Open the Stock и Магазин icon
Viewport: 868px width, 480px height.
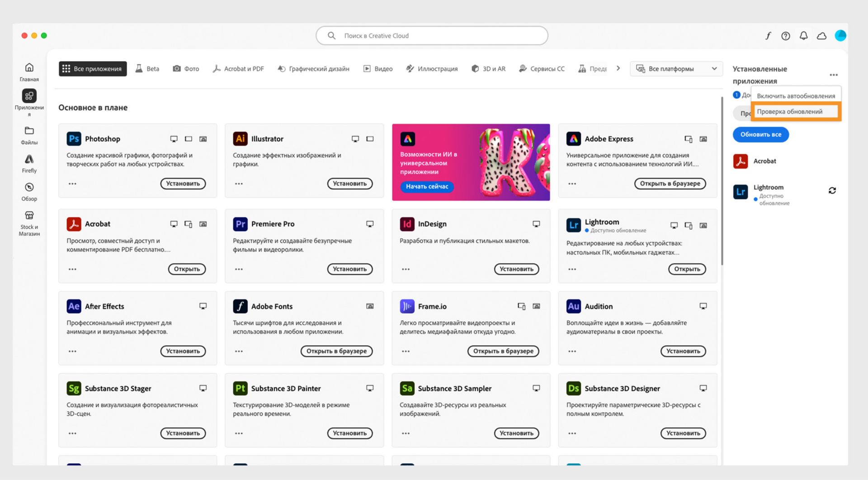point(29,216)
